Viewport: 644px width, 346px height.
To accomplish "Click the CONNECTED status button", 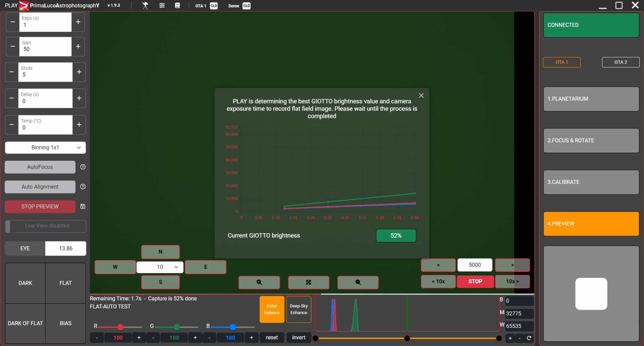I will coord(591,25).
